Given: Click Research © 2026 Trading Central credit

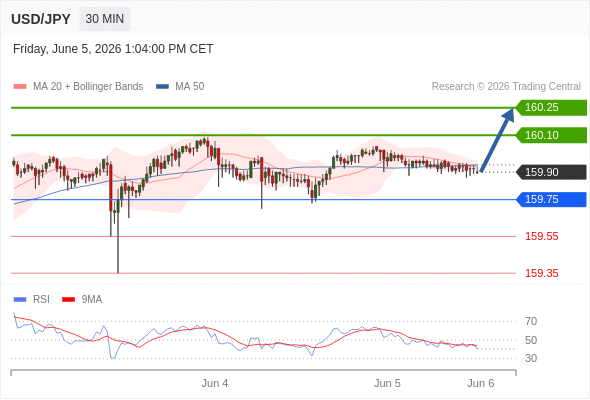Looking at the screenshot, I should pyautogui.click(x=506, y=87).
